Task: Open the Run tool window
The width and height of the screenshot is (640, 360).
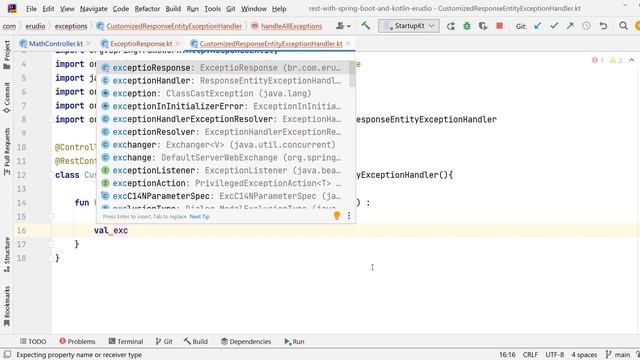Action: coord(294,341)
